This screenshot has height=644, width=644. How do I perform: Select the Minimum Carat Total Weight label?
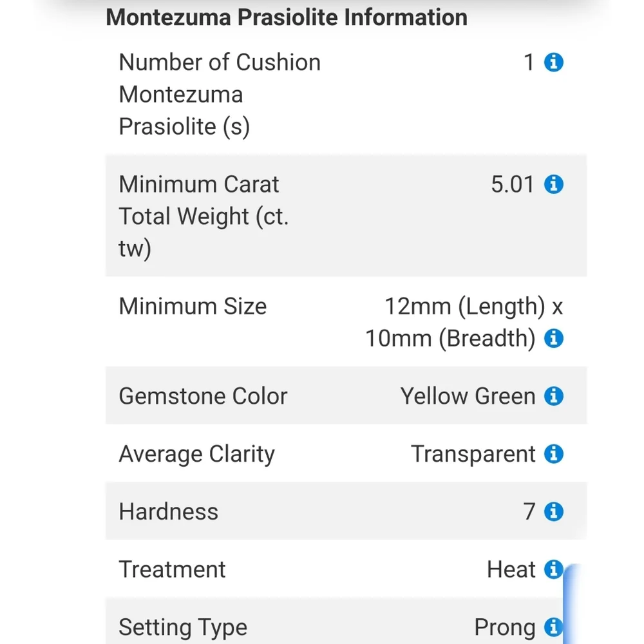click(203, 216)
